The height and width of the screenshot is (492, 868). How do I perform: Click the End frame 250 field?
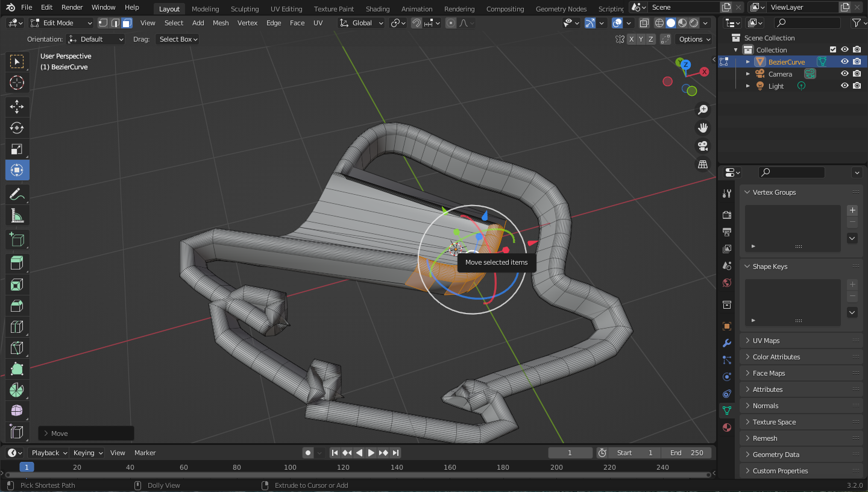pyautogui.click(x=687, y=453)
